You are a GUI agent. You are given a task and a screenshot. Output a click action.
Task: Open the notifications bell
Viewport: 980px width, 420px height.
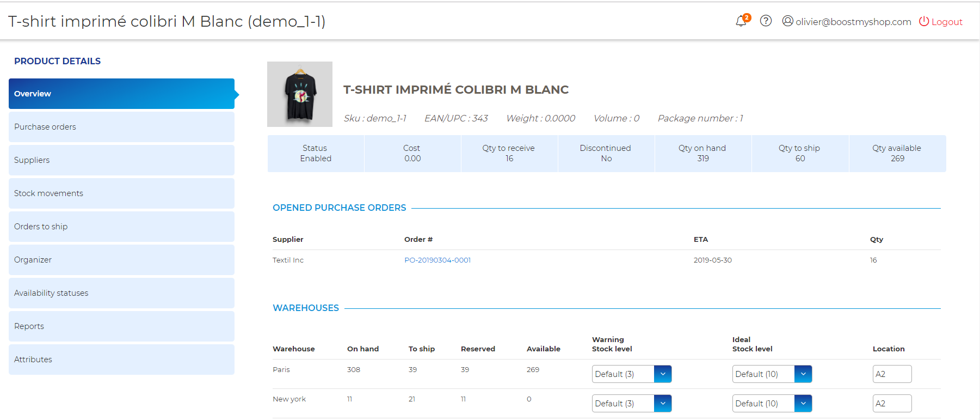click(x=741, y=21)
